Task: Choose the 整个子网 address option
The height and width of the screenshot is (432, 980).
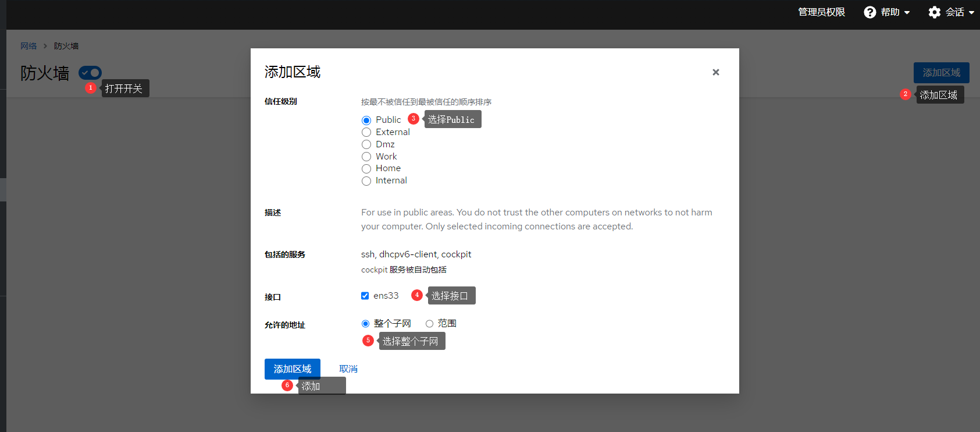Action: tap(365, 324)
